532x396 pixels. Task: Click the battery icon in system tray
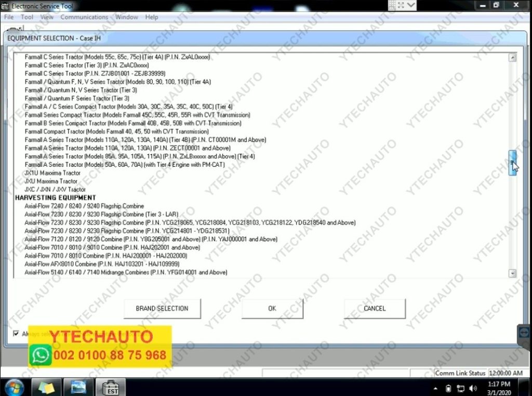(448, 389)
